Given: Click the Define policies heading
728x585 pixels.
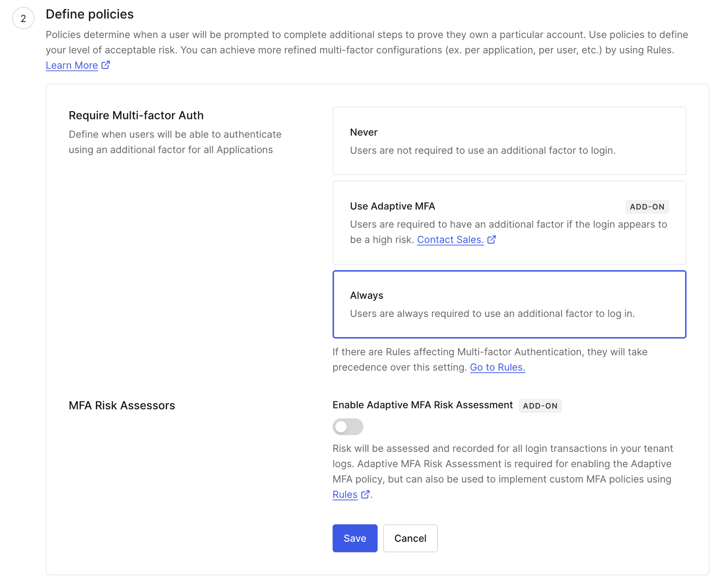Looking at the screenshot, I should pos(89,14).
